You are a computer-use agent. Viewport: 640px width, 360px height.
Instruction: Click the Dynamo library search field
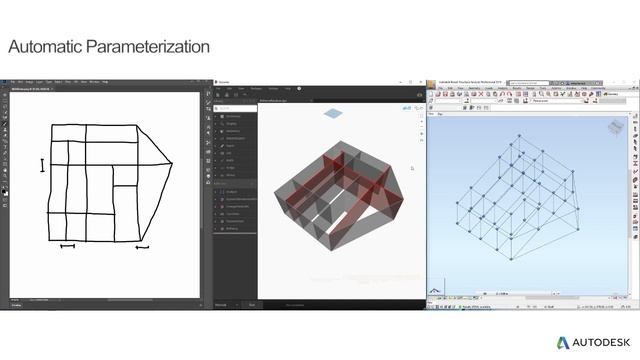[236, 108]
